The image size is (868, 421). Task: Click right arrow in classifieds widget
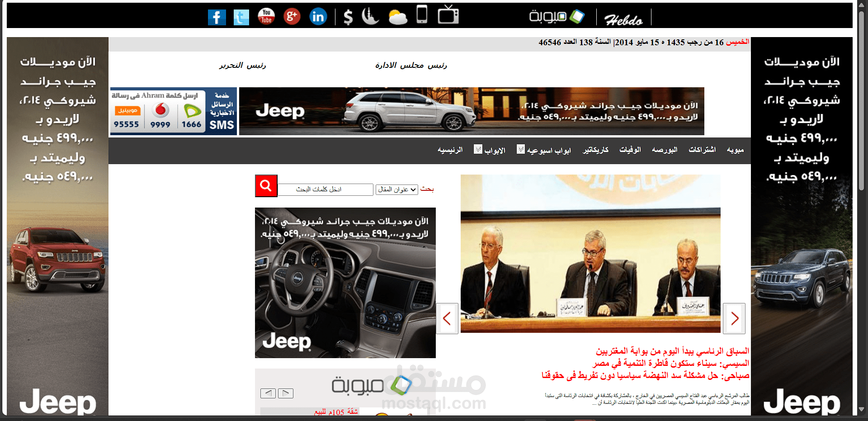pyautogui.click(x=286, y=393)
